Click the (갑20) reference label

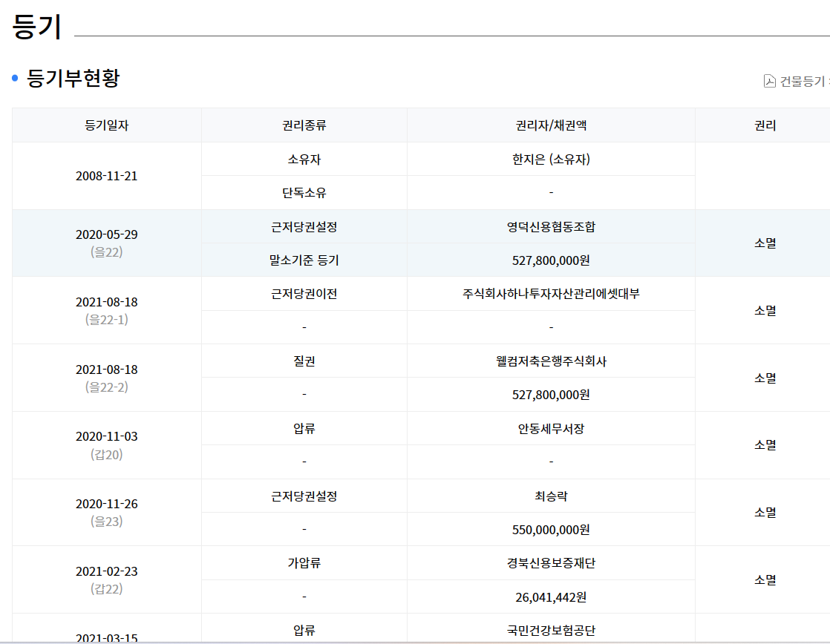coord(106,454)
